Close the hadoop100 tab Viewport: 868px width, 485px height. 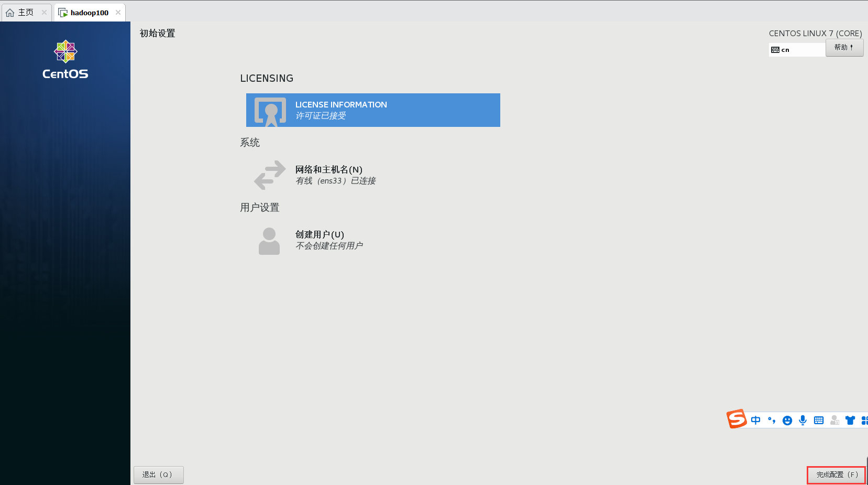click(118, 13)
